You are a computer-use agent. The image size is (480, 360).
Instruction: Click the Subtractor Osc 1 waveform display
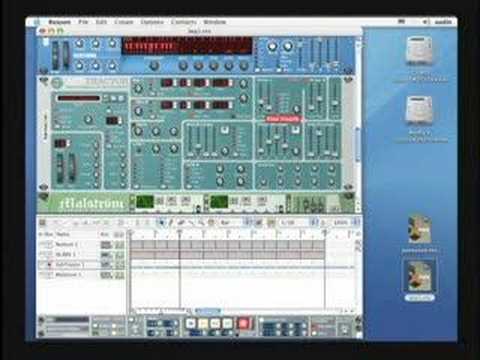[x=167, y=83]
